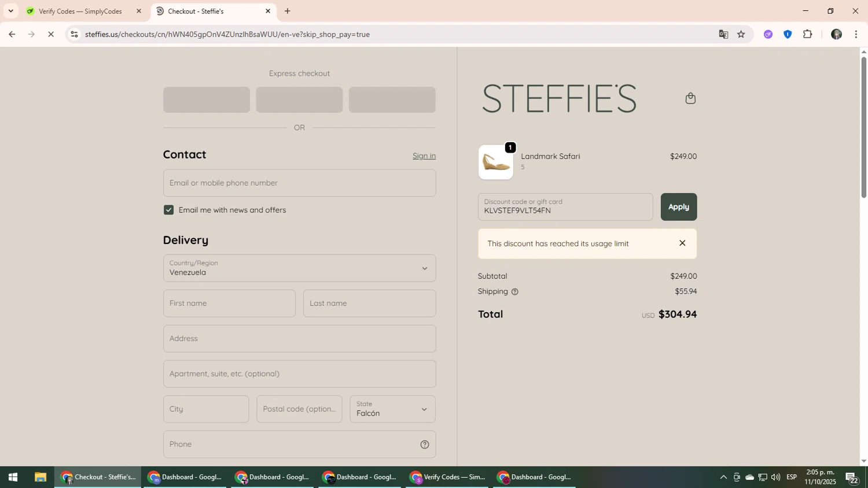Open the OneDrive cloud tray icon
Image resolution: width=868 pixels, height=488 pixels.
click(749, 478)
